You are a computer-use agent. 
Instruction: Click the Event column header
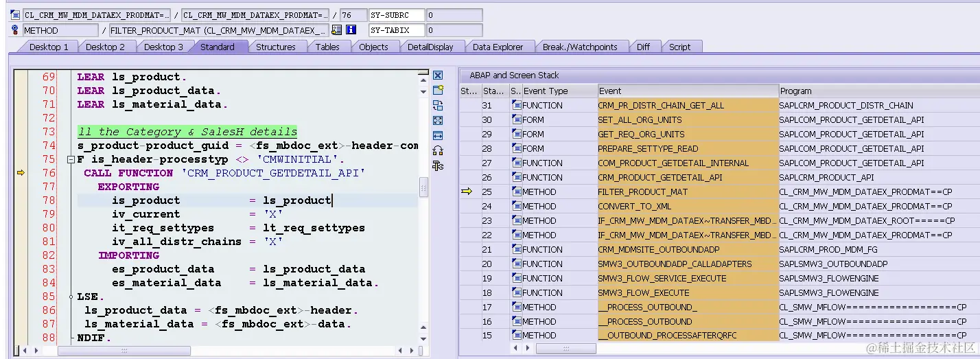pyautogui.click(x=688, y=91)
